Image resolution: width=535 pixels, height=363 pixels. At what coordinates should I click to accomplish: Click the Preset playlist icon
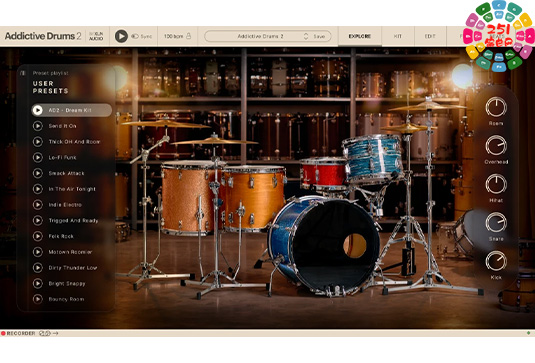click(23, 73)
